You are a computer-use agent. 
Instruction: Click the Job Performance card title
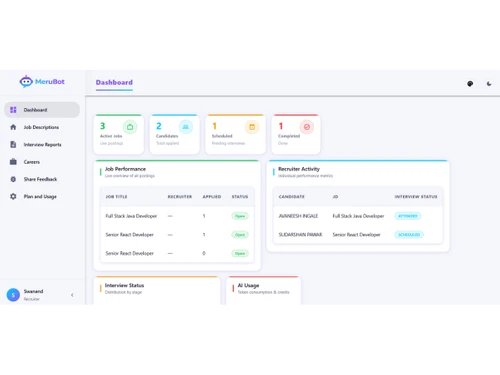(x=125, y=169)
